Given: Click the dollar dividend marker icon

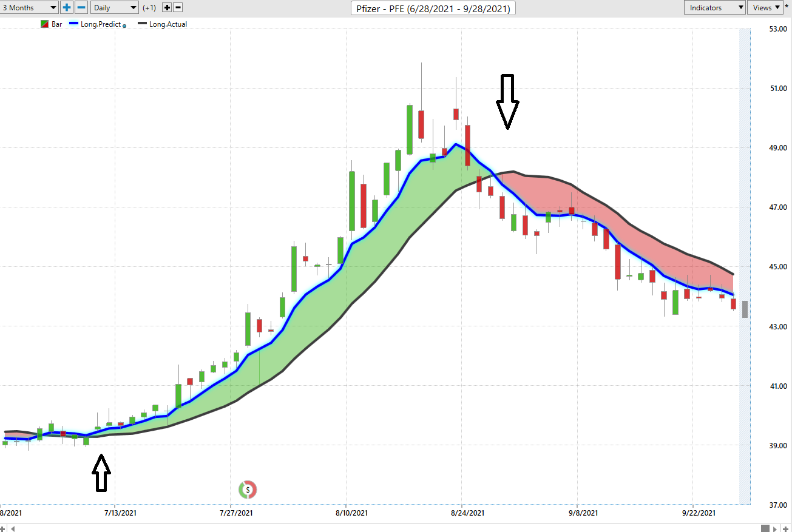Looking at the screenshot, I should click(x=248, y=489).
